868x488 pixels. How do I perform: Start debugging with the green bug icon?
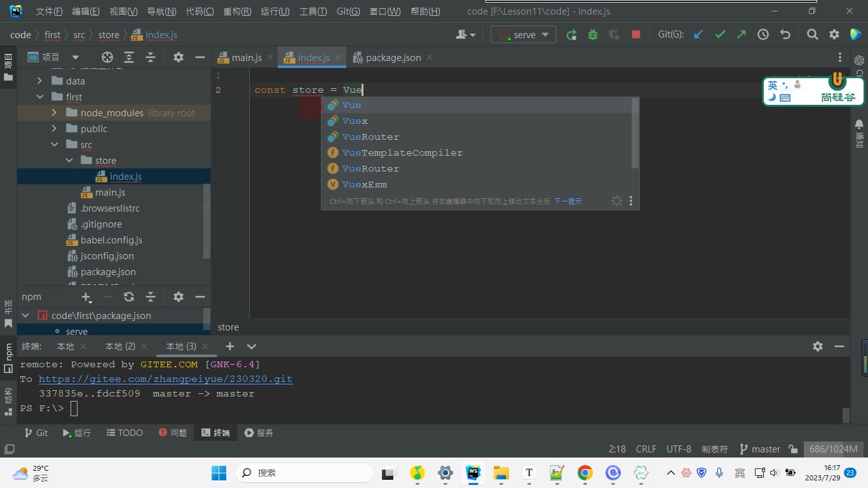pos(593,35)
